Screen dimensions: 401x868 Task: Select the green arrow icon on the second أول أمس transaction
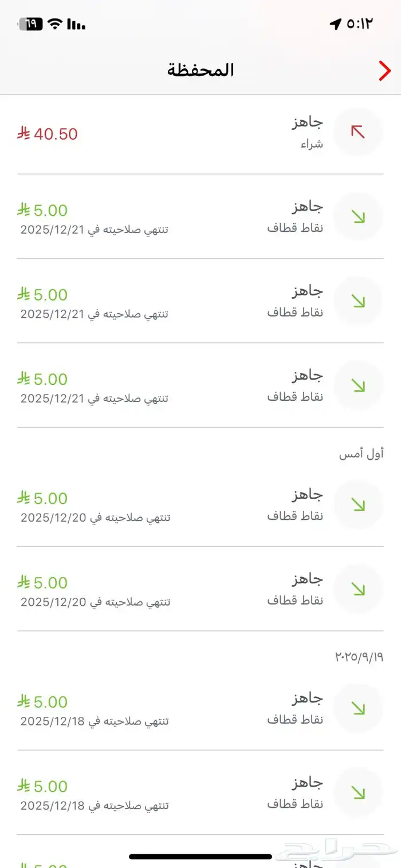(x=358, y=588)
